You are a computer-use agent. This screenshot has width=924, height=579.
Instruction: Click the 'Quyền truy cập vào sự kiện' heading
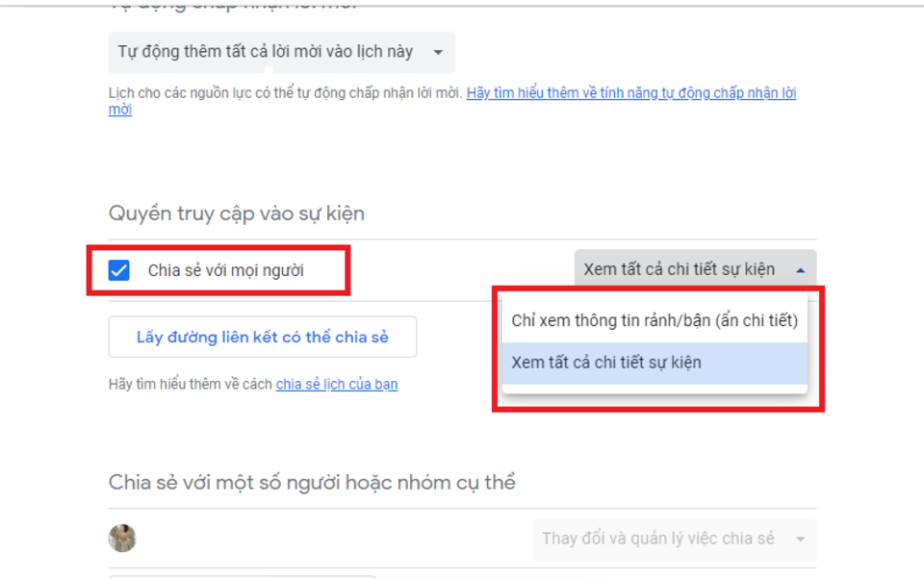tap(236, 214)
